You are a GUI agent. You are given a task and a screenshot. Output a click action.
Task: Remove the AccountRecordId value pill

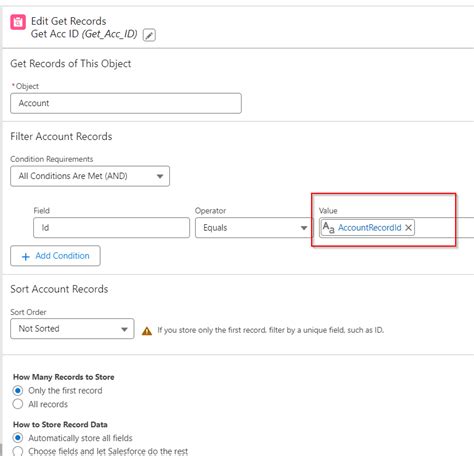(408, 228)
